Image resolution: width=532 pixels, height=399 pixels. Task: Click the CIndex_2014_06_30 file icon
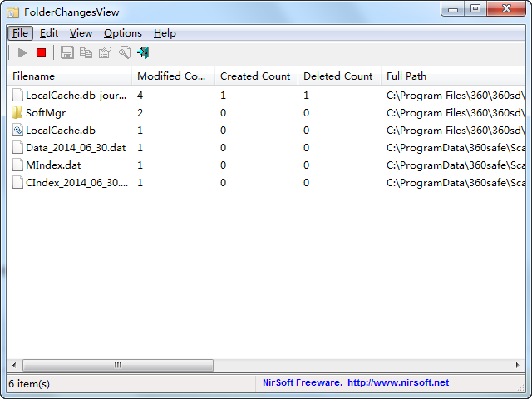click(x=17, y=183)
